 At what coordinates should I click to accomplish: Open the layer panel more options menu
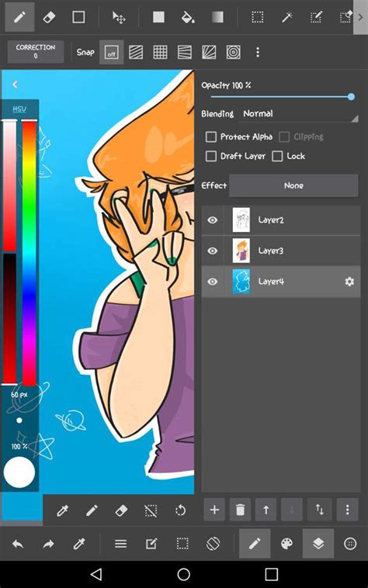(347, 510)
